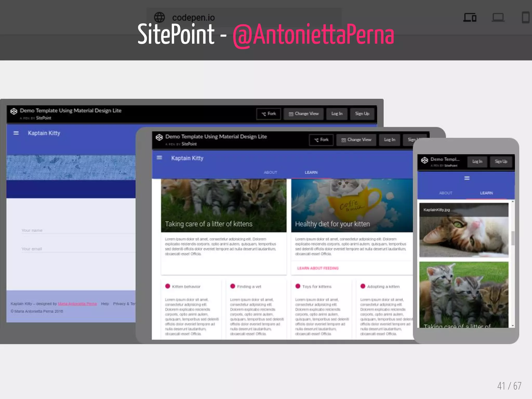Click Kitten behavior heading
Viewport: 532px width, 399px height.
[186, 287]
